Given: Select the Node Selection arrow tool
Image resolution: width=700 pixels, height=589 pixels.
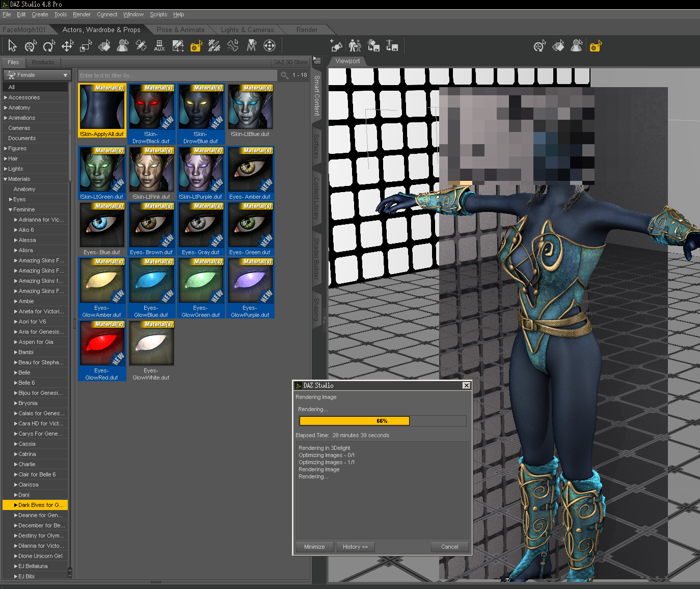Looking at the screenshot, I should [13, 46].
